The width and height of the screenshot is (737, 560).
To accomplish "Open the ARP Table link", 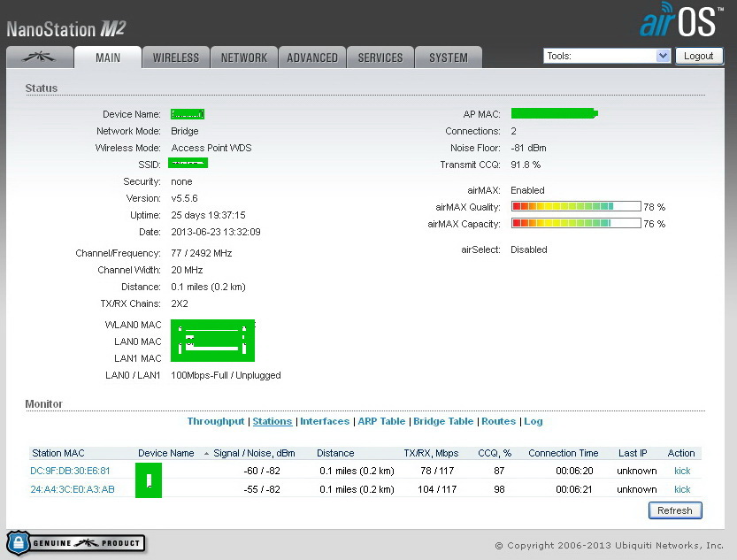I will [380, 421].
